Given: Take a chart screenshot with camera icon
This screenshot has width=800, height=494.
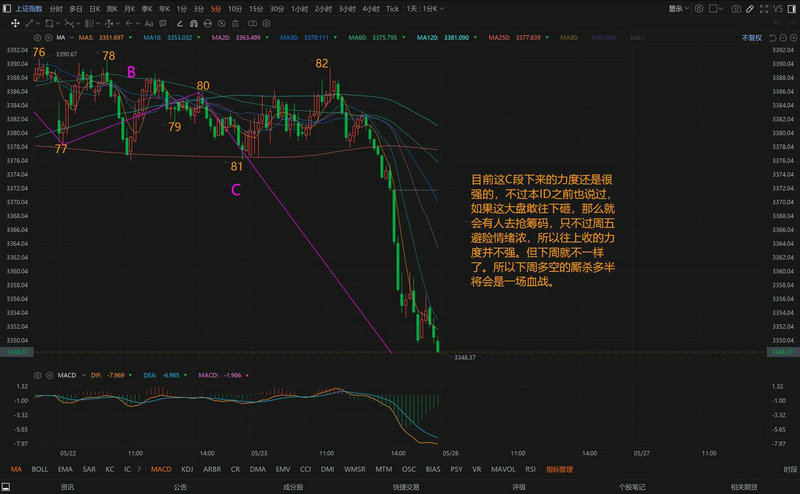Looking at the screenshot, I should point(737,9).
